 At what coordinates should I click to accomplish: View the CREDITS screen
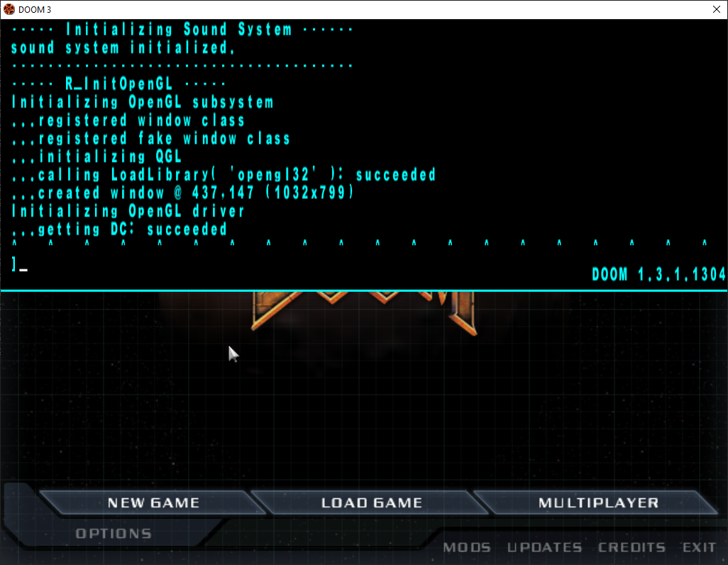point(632,547)
